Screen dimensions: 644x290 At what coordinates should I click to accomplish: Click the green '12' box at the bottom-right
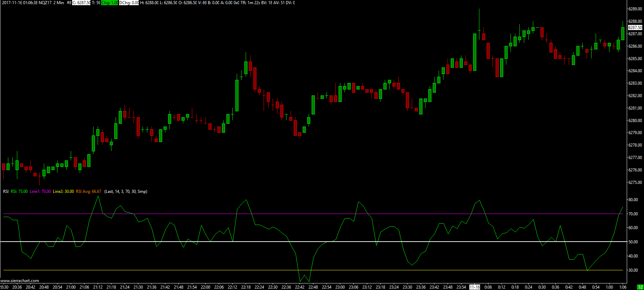(x=640, y=287)
